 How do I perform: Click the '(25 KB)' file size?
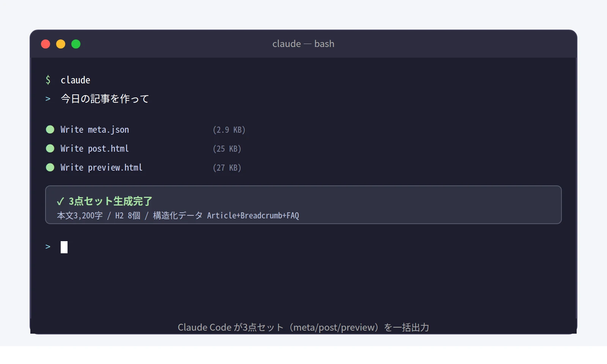pos(227,149)
